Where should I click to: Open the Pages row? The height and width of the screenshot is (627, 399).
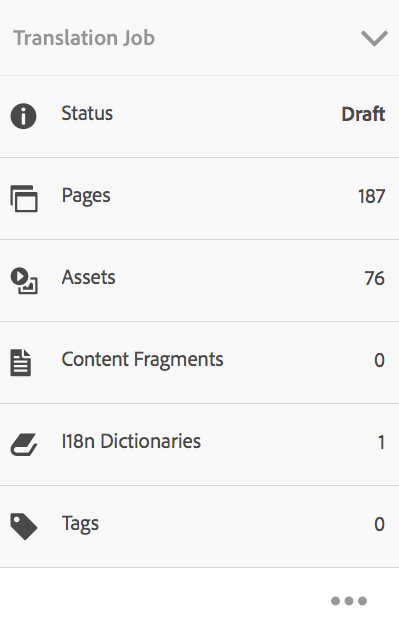click(200, 199)
